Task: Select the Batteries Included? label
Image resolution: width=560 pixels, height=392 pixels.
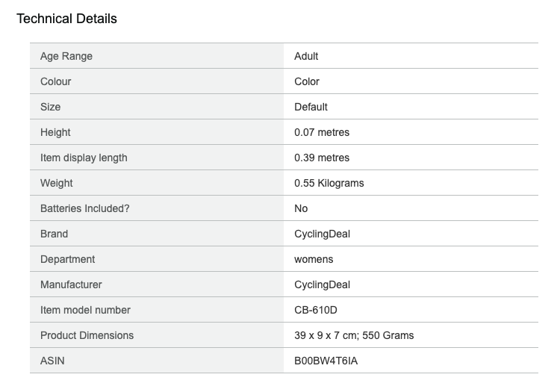Action: (85, 208)
